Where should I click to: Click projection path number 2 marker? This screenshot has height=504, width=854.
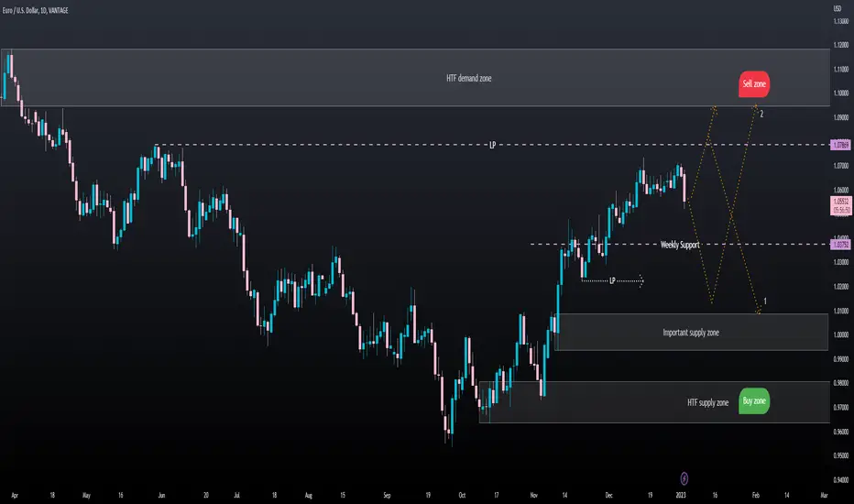pyautogui.click(x=761, y=114)
